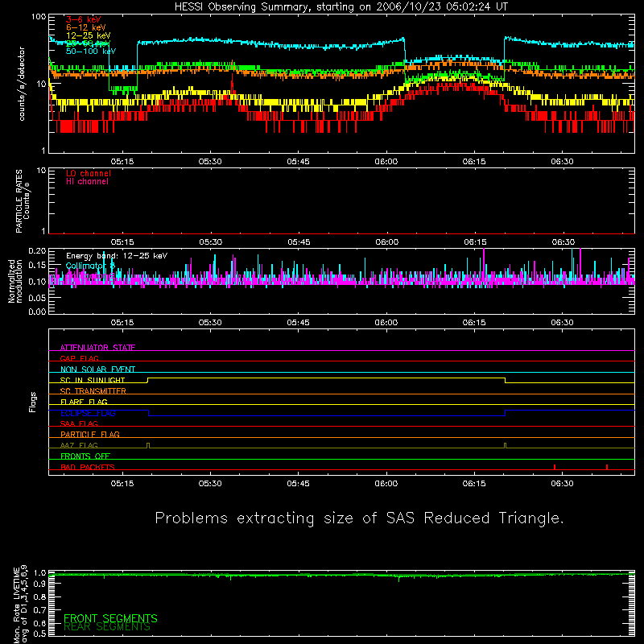The height and width of the screenshot is (644, 644).
Task: Click the BAD PACKETS spike near 06:37
Action: 607,467
